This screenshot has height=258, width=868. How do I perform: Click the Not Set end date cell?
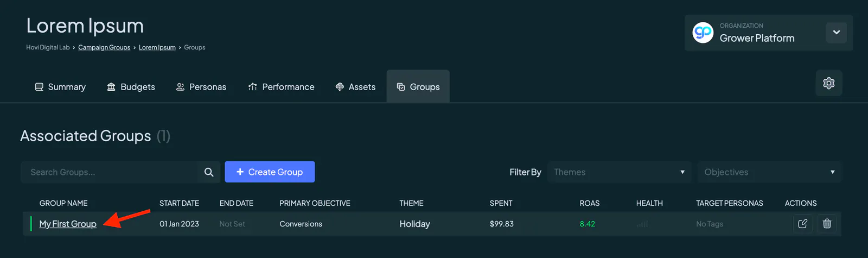pos(232,224)
